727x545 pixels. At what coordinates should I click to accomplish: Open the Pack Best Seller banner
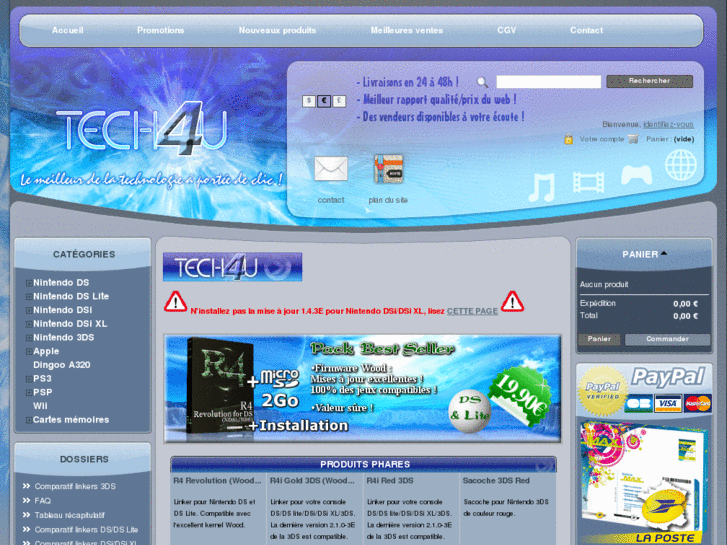coord(363,388)
